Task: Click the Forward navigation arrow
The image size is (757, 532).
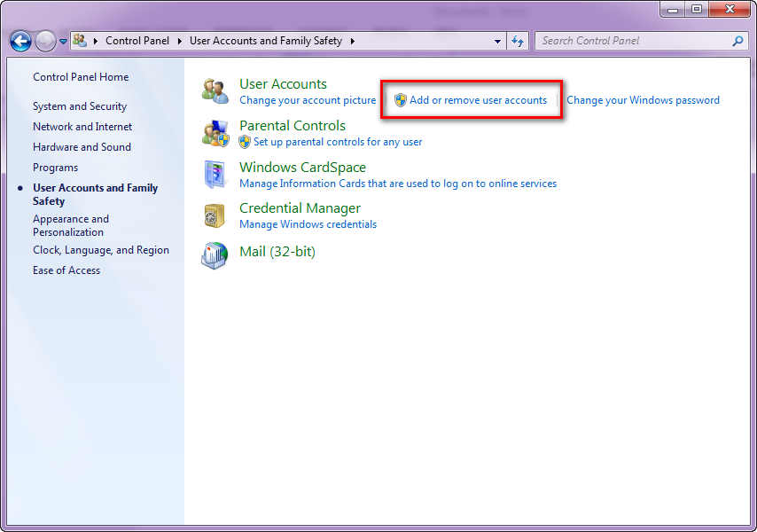Action: point(45,41)
